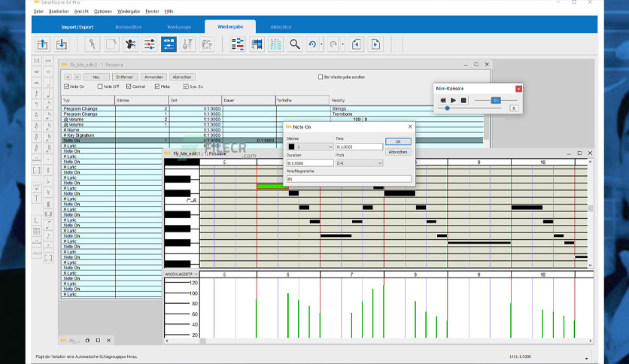Viewport: 629px width, 364px height.
Task: Open the Hilfe menu
Action: (x=169, y=11)
